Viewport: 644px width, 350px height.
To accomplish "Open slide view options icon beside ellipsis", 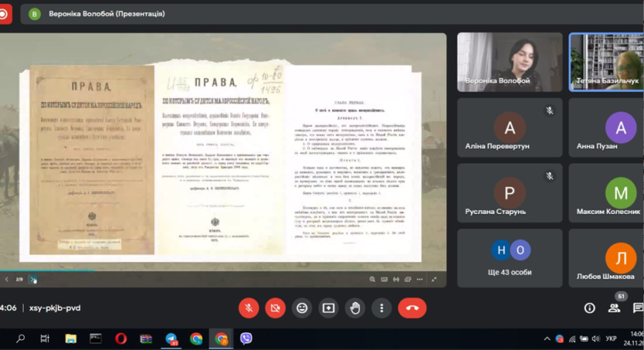I will pyautogui.click(x=408, y=279).
